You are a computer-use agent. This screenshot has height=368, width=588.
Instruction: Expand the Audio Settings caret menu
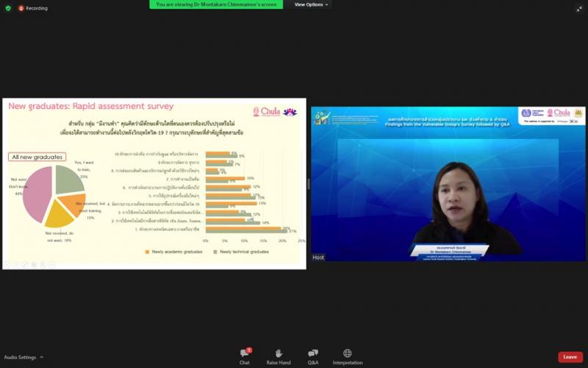pyautogui.click(x=41, y=357)
